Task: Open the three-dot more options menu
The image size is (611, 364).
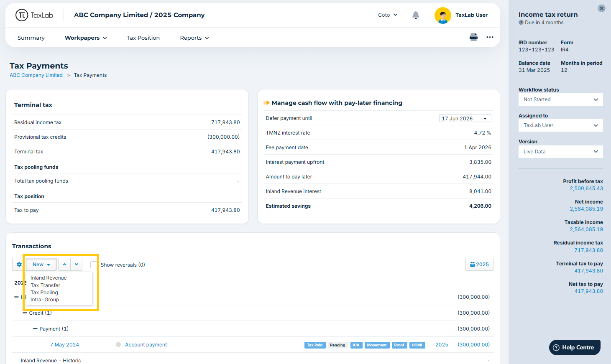Action: coord(490,37)
